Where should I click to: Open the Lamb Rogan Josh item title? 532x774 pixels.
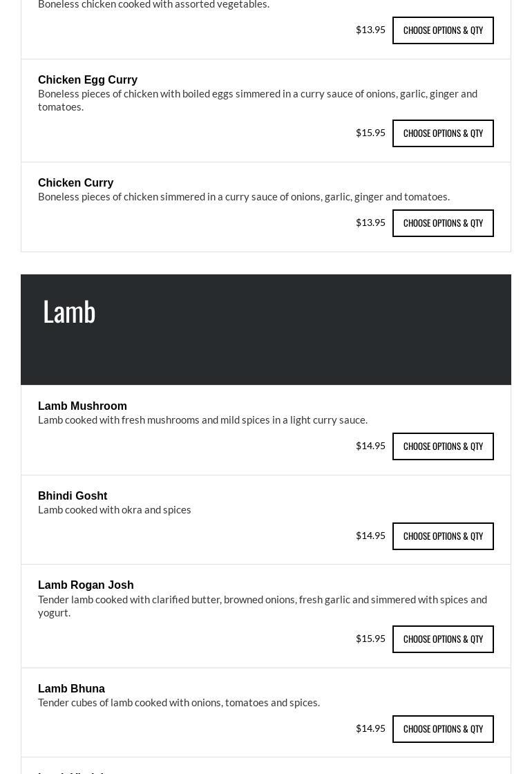click(86, 585)
